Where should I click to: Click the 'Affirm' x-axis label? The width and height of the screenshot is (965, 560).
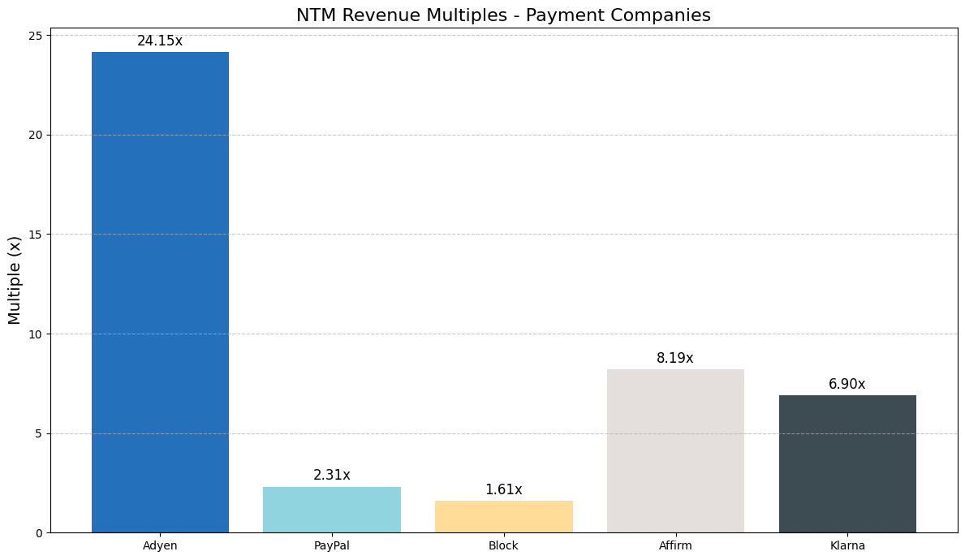[x=675, y=546]
